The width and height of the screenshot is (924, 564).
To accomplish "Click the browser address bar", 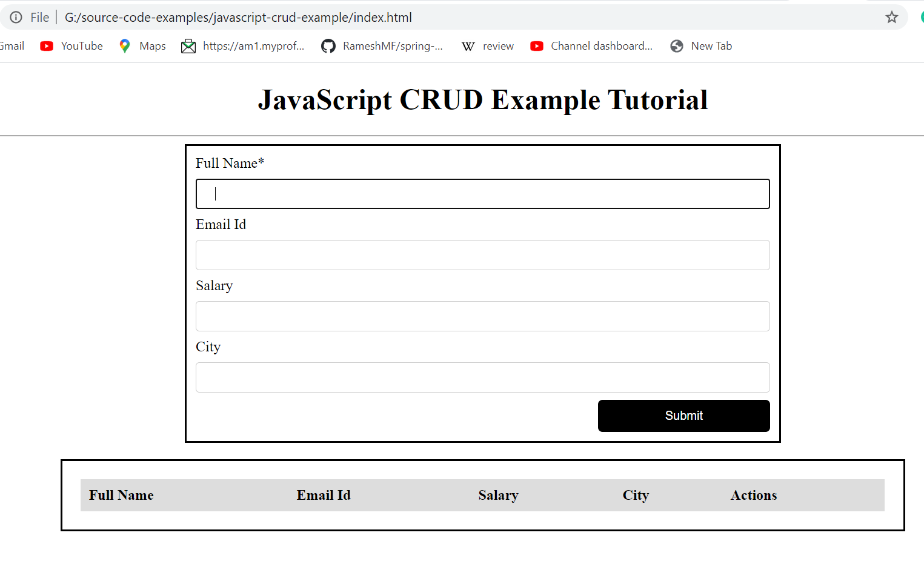I will (364, 17).
